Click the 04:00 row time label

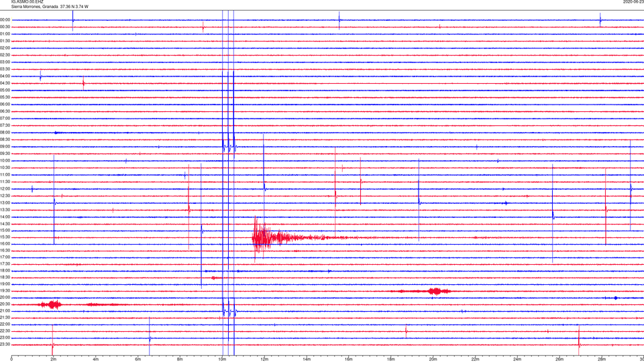pos(5,76)
